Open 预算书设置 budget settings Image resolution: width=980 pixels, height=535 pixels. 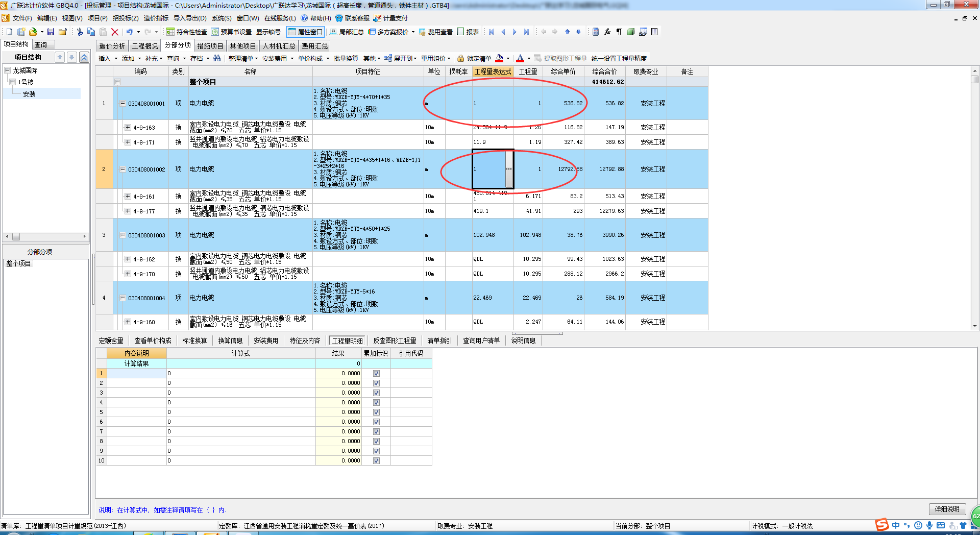click(232, 32)
